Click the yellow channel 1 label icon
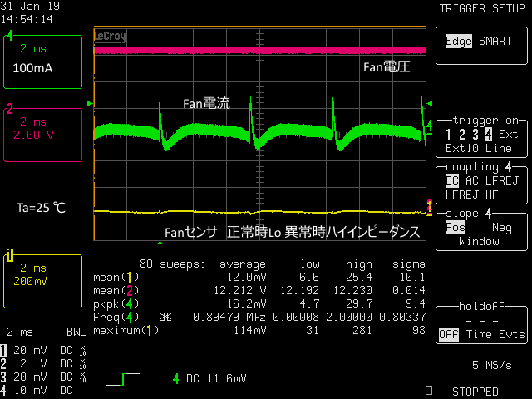Image resolution: width=532 pixels, height=399 pixels. tap(9, 255)
